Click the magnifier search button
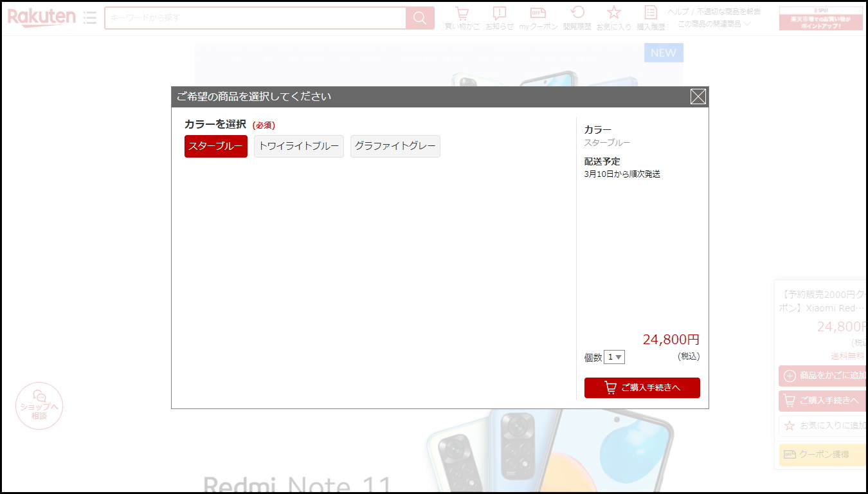 (x=420, y=18)
